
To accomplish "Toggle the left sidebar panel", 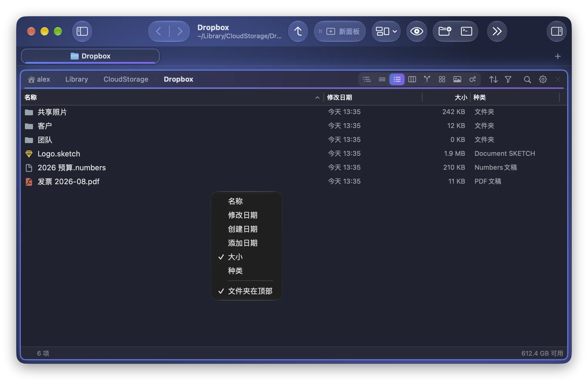I will (x=82, y=31).
